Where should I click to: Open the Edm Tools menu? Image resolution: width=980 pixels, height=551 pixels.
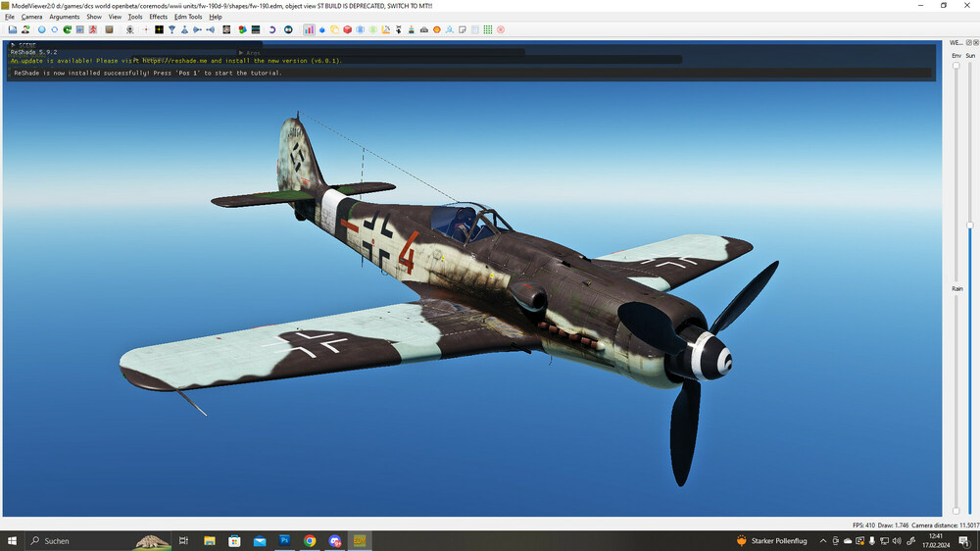pyautogui.click(x=188, y=17)
